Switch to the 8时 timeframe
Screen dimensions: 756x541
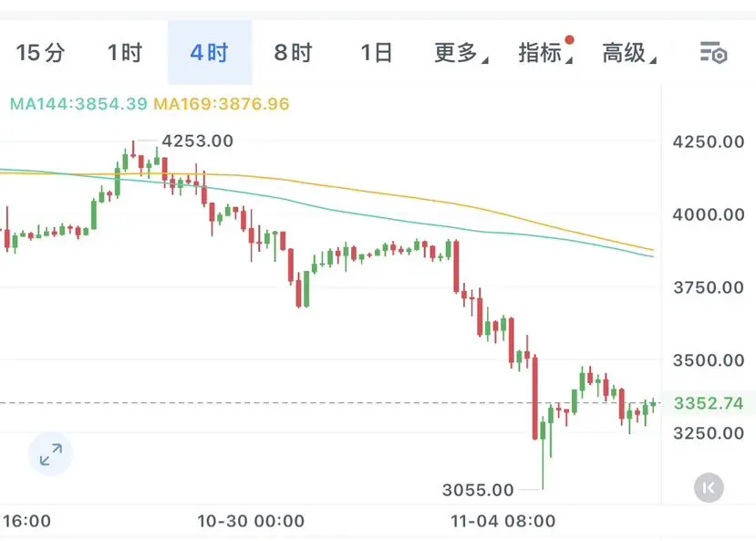coord(293,53)
